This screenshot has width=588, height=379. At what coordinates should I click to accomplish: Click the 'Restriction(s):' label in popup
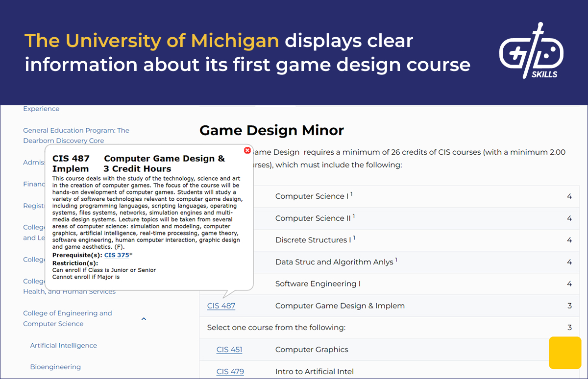(x=75, y=263)
